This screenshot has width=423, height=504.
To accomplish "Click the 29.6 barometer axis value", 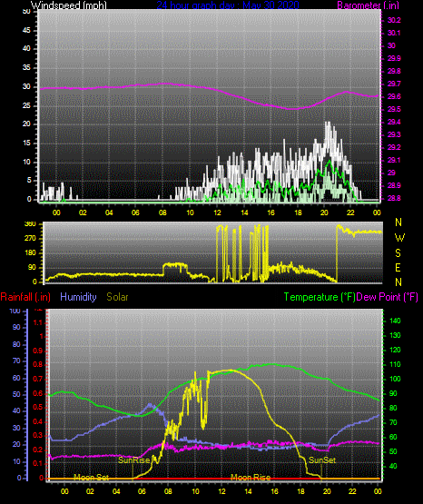I will (394, 97).
